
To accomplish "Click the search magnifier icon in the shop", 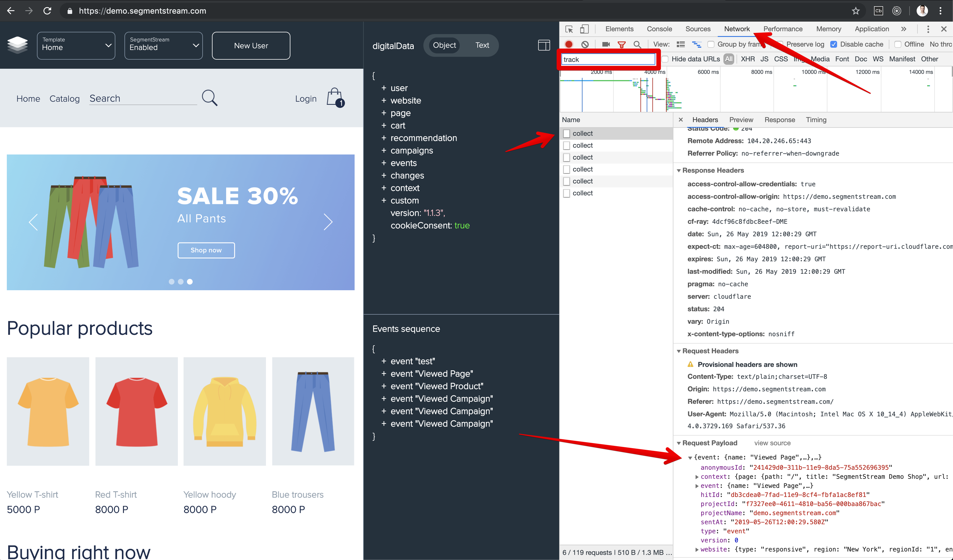I will [x=209, y=98].
